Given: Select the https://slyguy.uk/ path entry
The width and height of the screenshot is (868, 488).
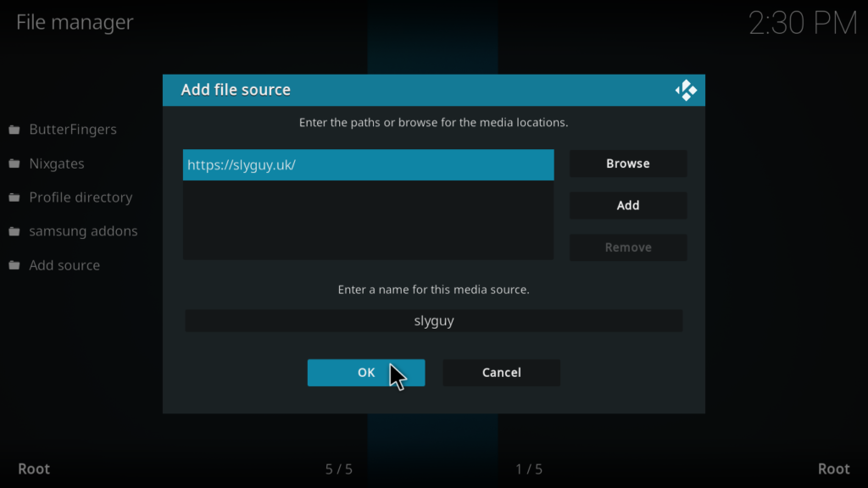Looking at the screenshot, I should coord(368,165).
